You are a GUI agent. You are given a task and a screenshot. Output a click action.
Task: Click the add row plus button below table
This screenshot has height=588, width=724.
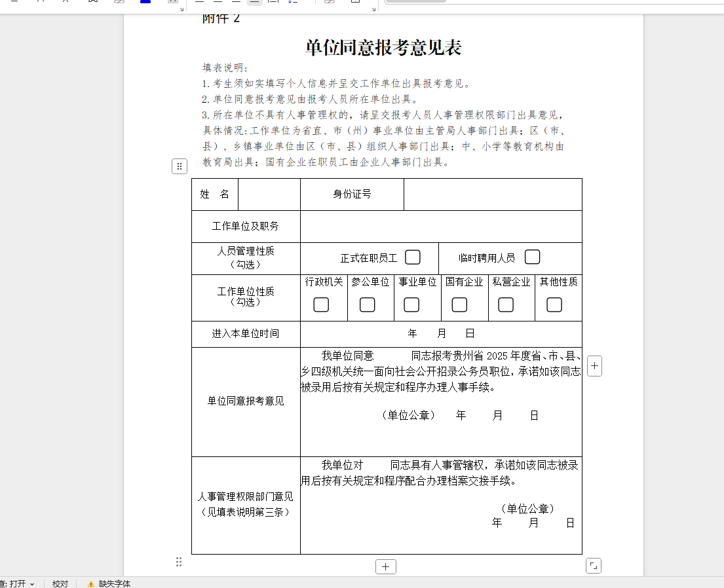coord(385,566)
